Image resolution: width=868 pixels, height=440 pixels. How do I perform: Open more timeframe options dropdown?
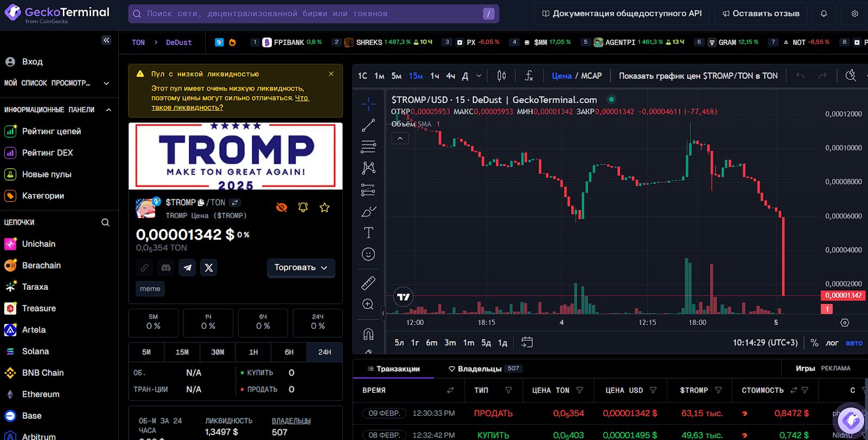(478, 76)
